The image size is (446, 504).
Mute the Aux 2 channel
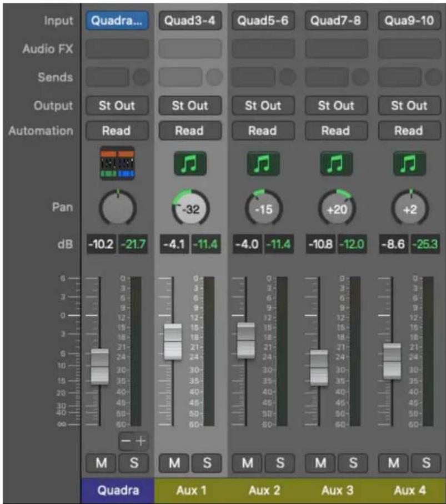point(247,463)
